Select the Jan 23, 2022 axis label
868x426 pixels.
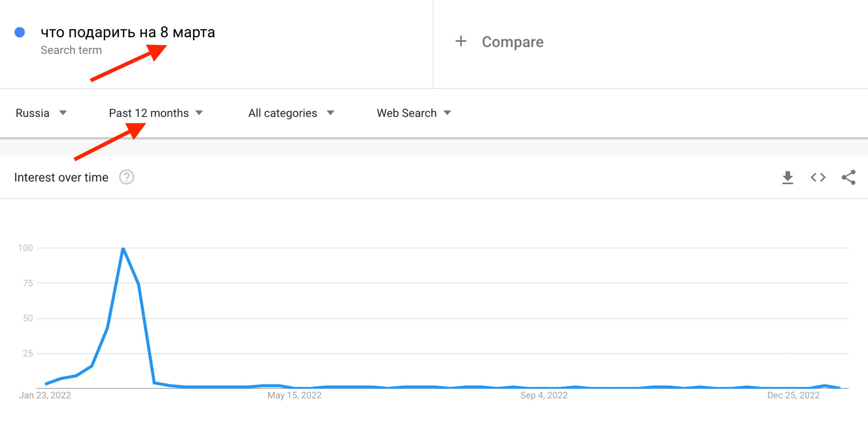pyautogui.click(x=45, y=395)
